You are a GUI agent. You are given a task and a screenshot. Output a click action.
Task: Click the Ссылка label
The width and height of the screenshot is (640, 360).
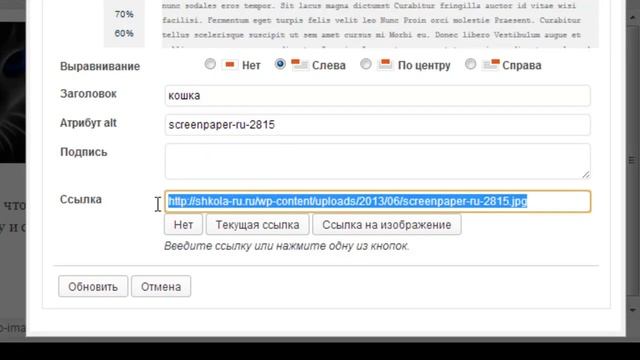point(81,199)
